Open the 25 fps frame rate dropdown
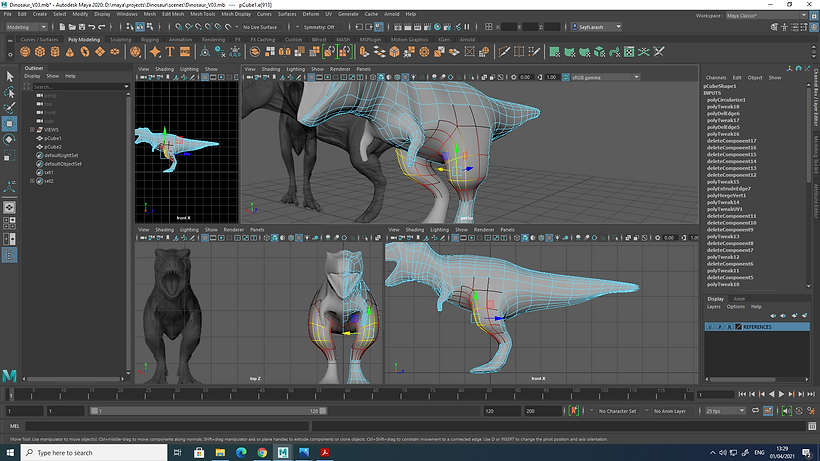 coord(725,411)
